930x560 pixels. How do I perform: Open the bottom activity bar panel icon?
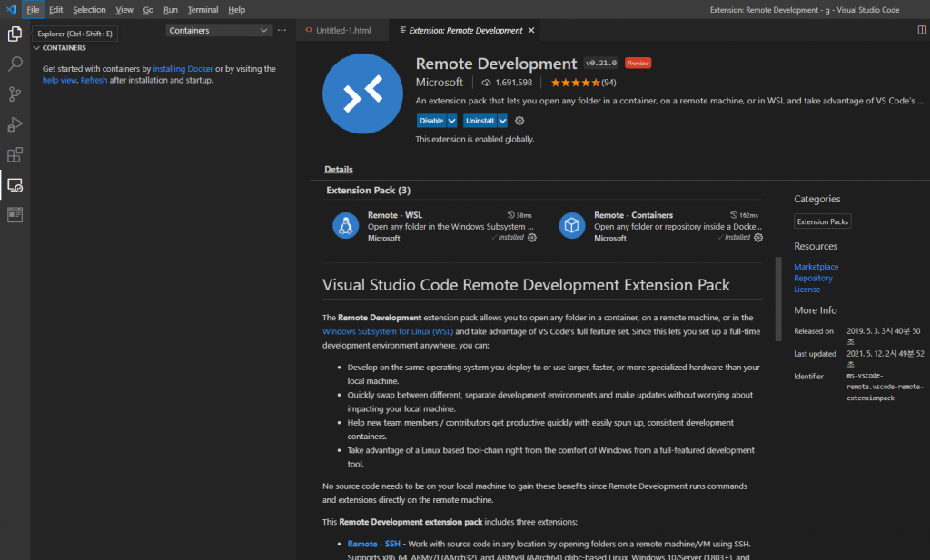tap(15, 214)
